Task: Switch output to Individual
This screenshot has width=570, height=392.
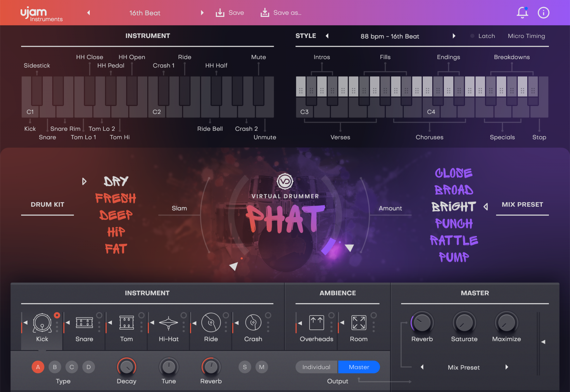Action: [x=316, y=367]
